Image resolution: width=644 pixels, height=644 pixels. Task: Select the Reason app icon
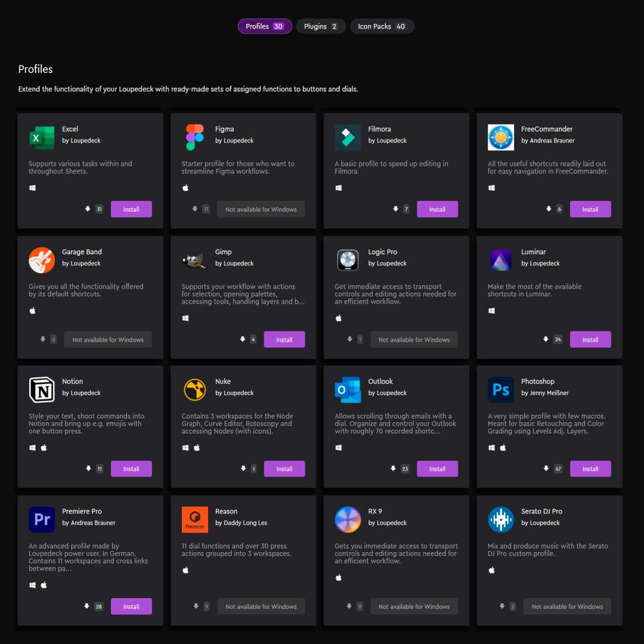tap(194, 519)
